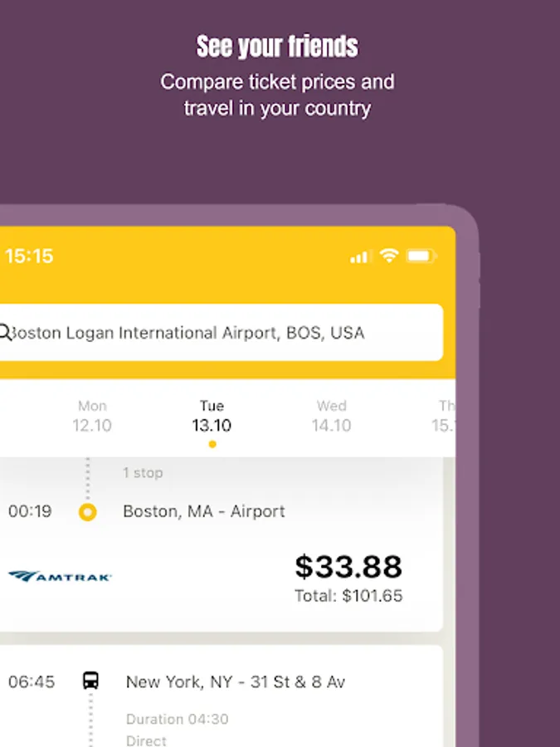Tap the search magnifier icon

coord(5,333)
